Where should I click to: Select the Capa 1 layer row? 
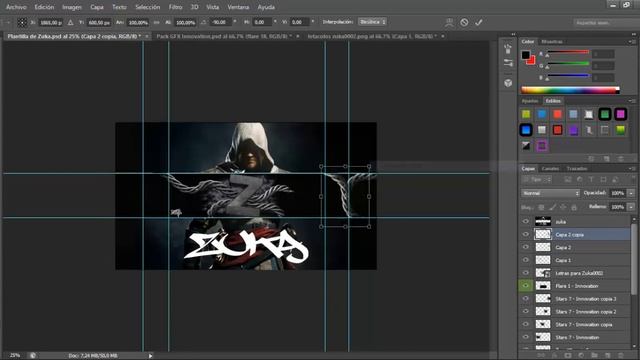click(x=575, y=260)
